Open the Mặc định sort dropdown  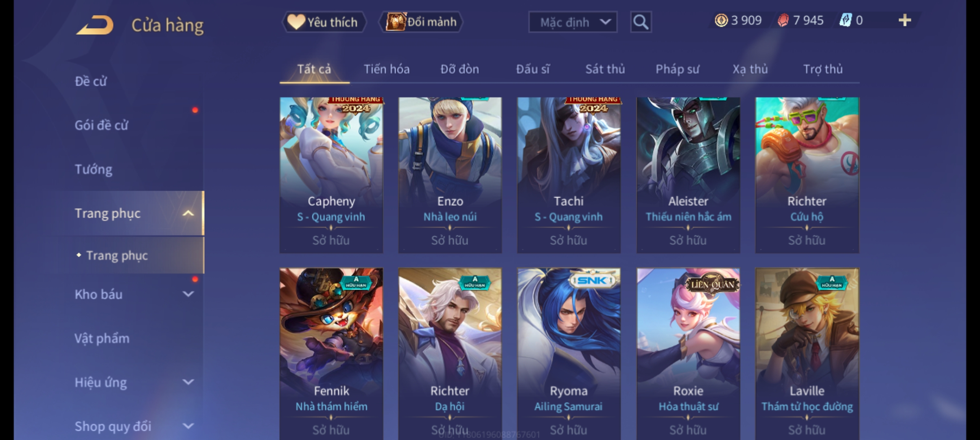[x=573, y=22]
